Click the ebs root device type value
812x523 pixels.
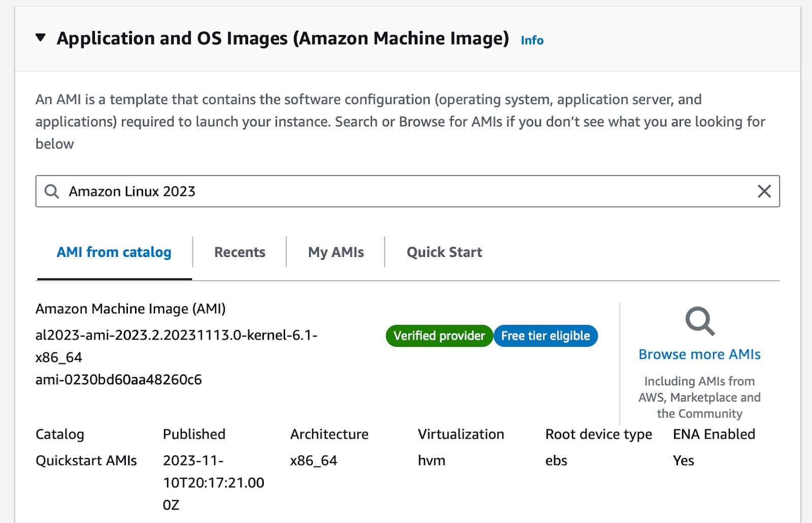(556, 461)
